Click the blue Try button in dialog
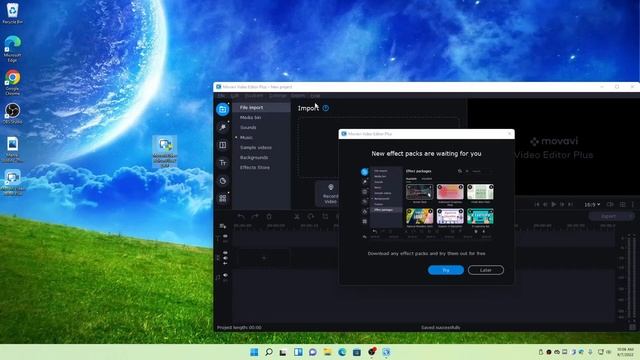The height and width of the screenshot is (360, 640). pyautogui.click(x=446, y=270)
